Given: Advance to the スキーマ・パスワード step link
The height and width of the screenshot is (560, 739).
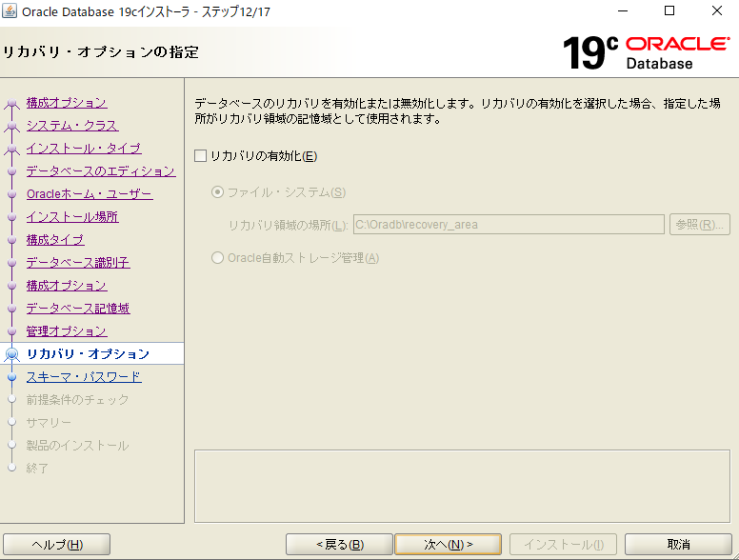Looking at the screenshot, I should pyautogui.click(x=84, y=377).
